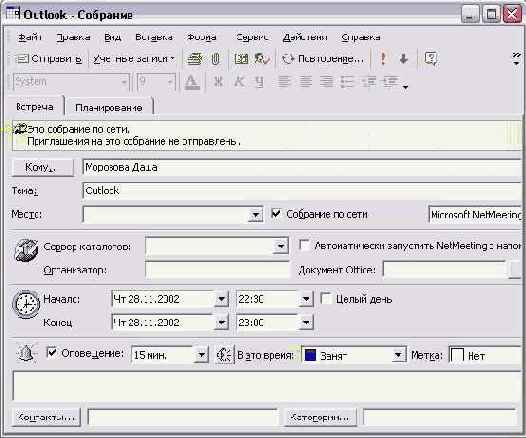Switch to the Планирование tab
Viewport: 526px width, 438px height.
pyautogui.click(x=109, y=108)
